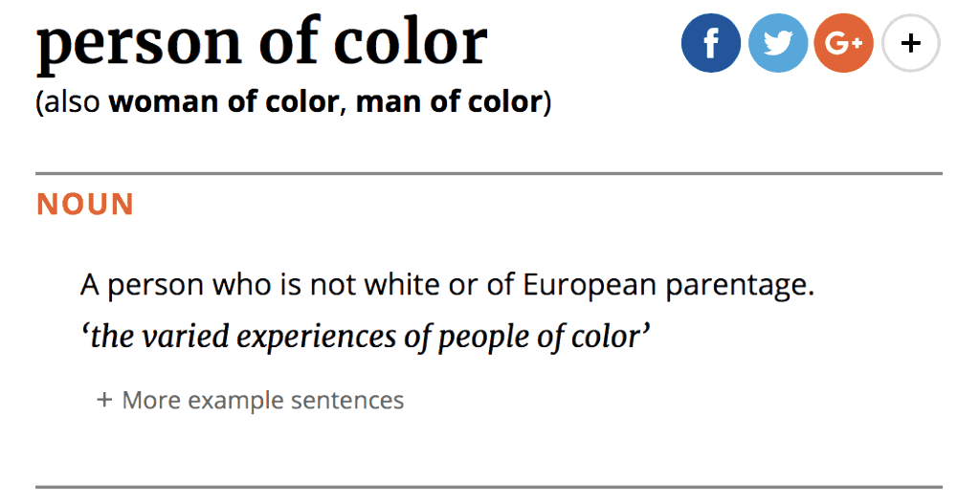The height and width of the screenshot is (504, 980).
Task: Click the headword 'person of color'
Action: click(x=261, y=42)
